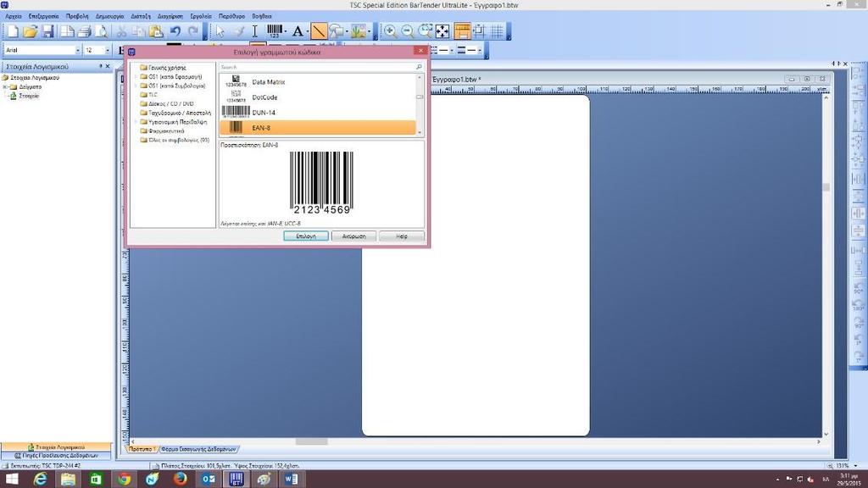Click the horizontal canvas scrollbar thumb
The width and height of the screenshot is (868, 488).
(312, 441)
